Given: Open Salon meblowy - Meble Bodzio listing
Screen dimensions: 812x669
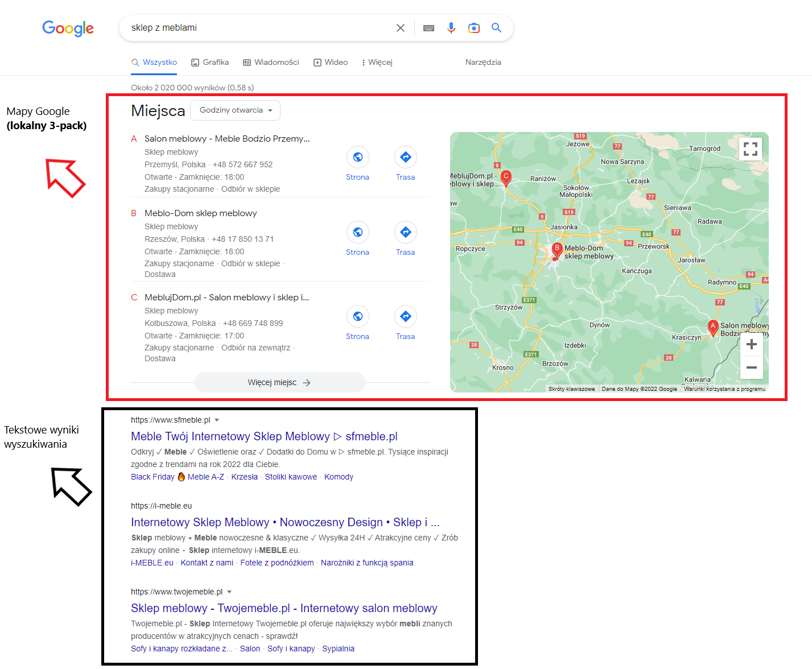Looking at the screenshot, I should click(227, 139).
